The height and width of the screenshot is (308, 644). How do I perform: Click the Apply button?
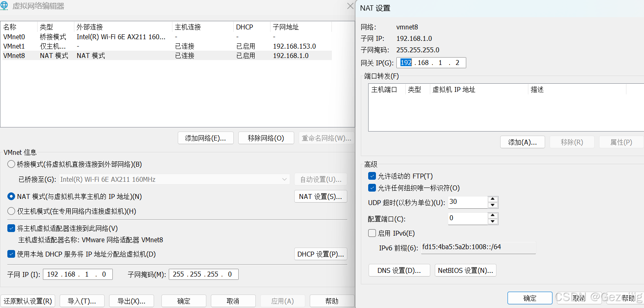(283, 301)
